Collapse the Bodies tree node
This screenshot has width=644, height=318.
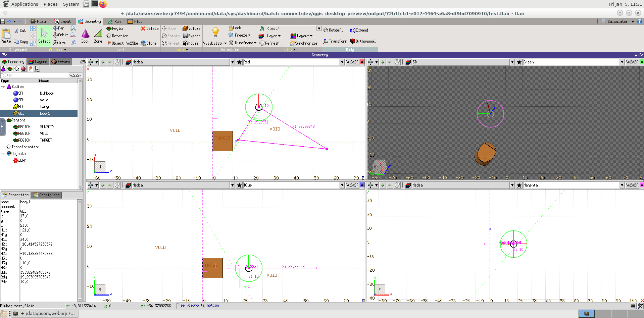tap(3, 87)
